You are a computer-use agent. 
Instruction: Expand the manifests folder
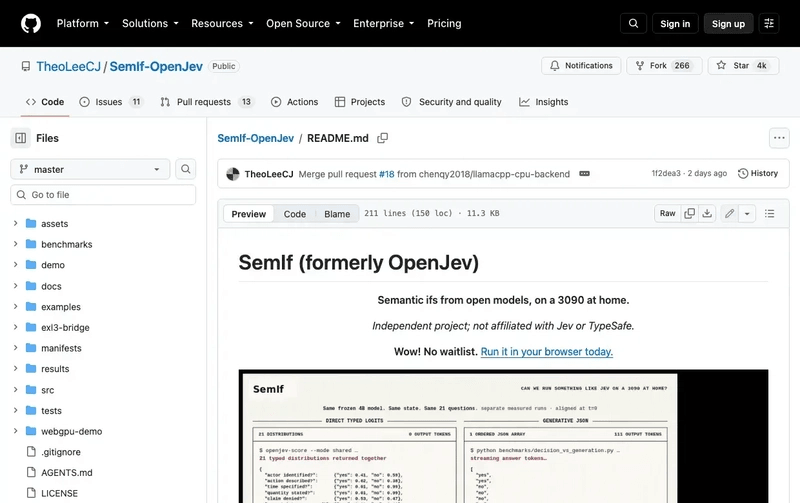15,348
